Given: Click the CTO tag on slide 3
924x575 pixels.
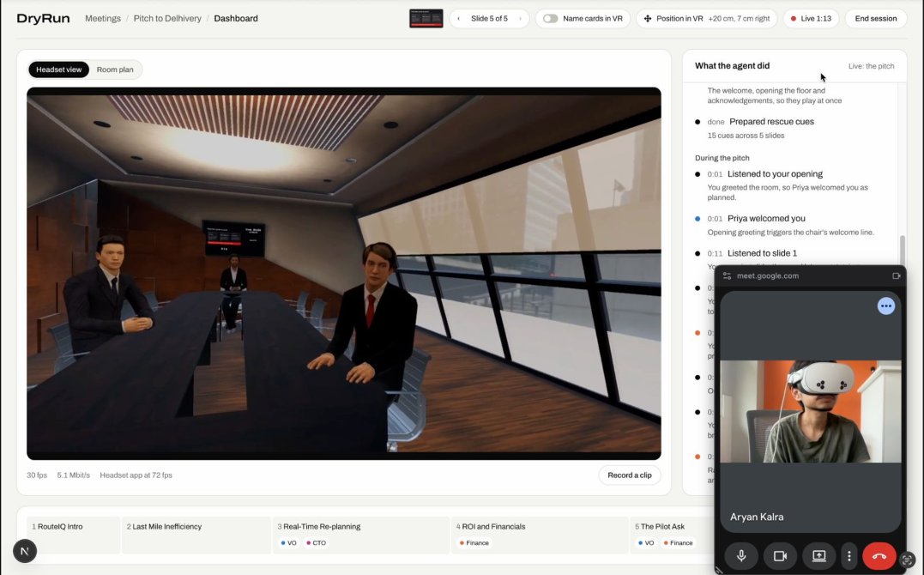Looking at the screenshot, I should pyautogui.click(x=316, y=543).
